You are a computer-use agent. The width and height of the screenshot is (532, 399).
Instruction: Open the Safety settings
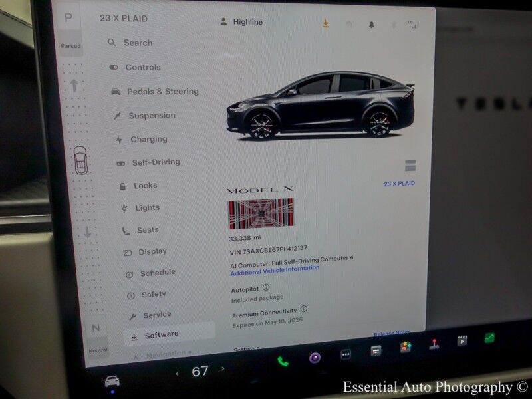pyautogui.click(x=146, y=294)
